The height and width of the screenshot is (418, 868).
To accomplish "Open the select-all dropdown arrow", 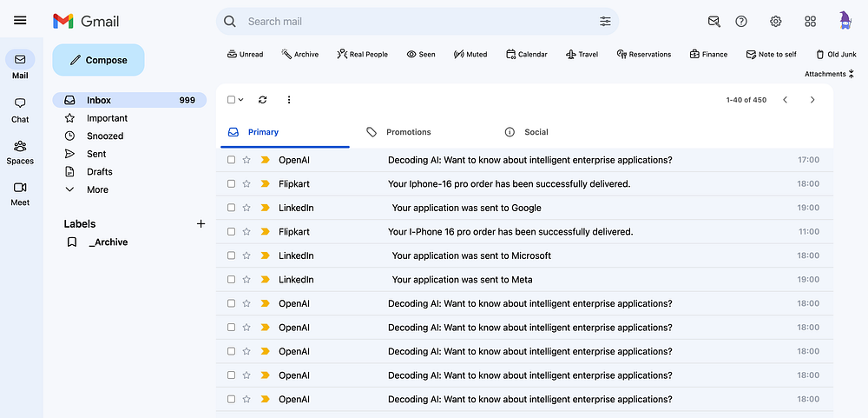I will click(x=241, y=100).
